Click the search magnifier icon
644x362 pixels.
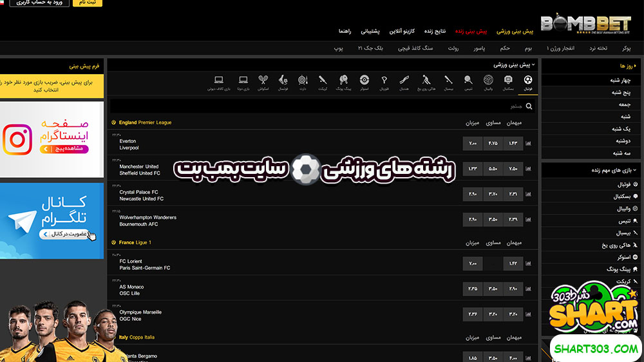pyautogui.click(x=529, y=106)
